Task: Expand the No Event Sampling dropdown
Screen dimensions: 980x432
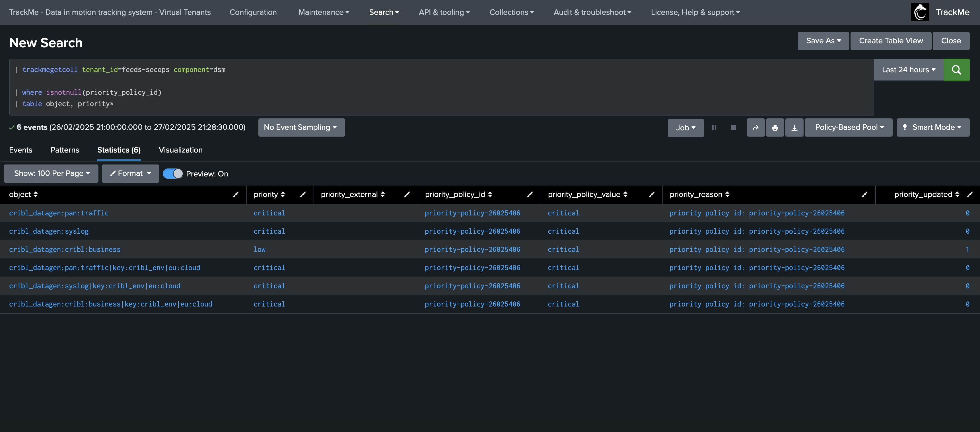Action: [301, 127]
